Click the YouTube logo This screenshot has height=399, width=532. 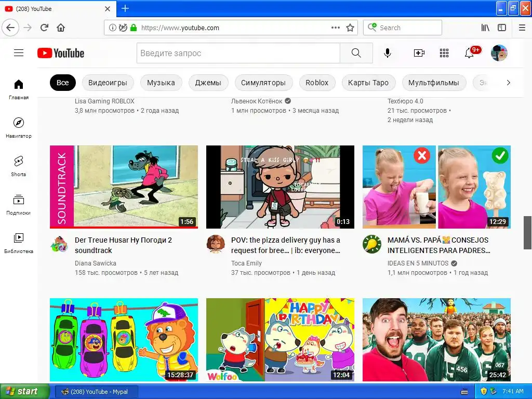click(61, 54)
